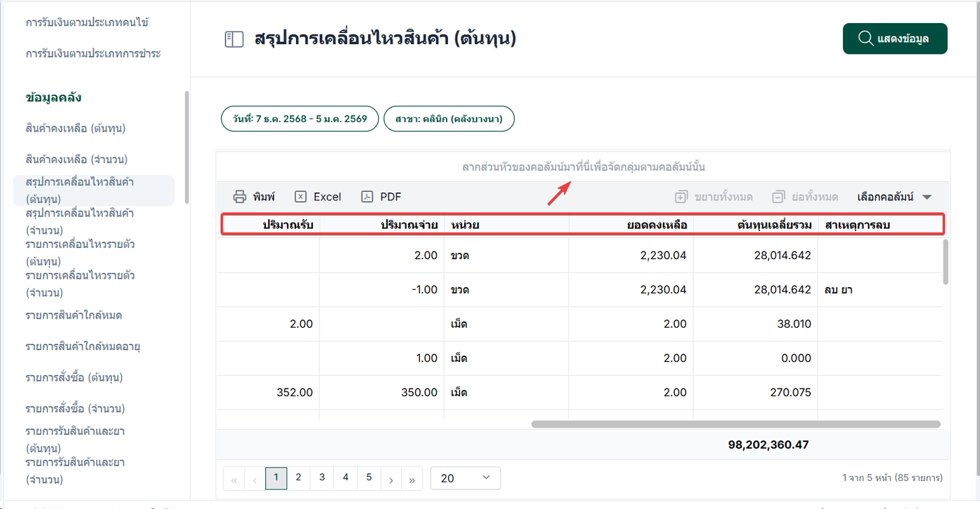Viewport: 980px width, 509px height.
Task: Open รายการสั่งซื้อ (ต้นทุน) report
Action: point(74,377)
